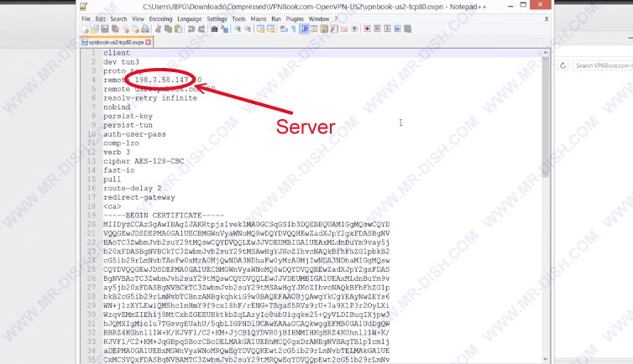Open the Run menu
This screenshot has width=633, height=364.
(276, 19)
